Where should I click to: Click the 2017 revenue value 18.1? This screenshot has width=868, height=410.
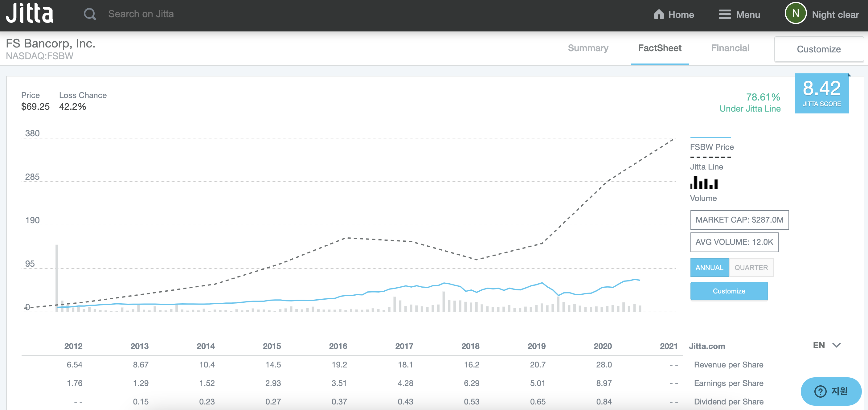point(405,364)
